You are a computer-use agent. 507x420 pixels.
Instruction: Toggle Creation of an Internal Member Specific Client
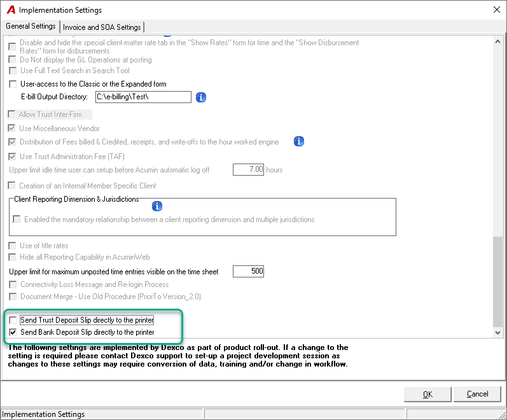click(11, 185)
